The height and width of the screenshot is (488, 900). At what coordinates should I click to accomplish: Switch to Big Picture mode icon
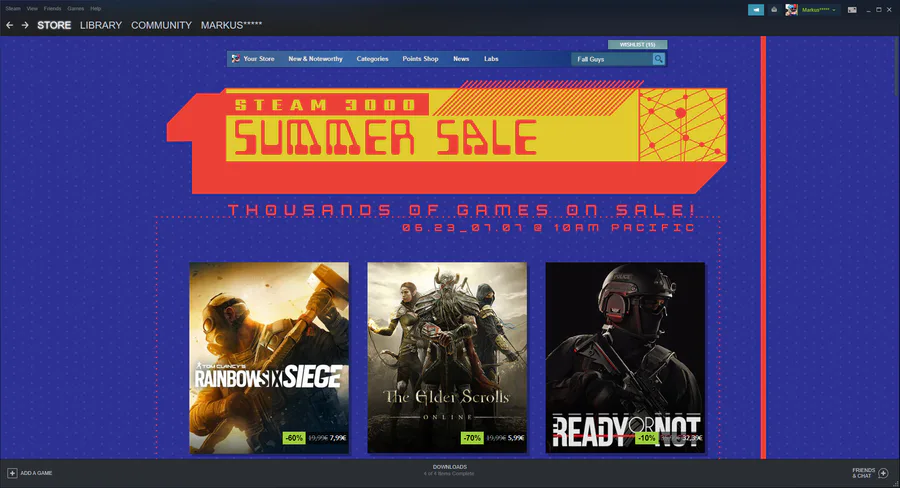pyautogui.click(x=852, y=10)
